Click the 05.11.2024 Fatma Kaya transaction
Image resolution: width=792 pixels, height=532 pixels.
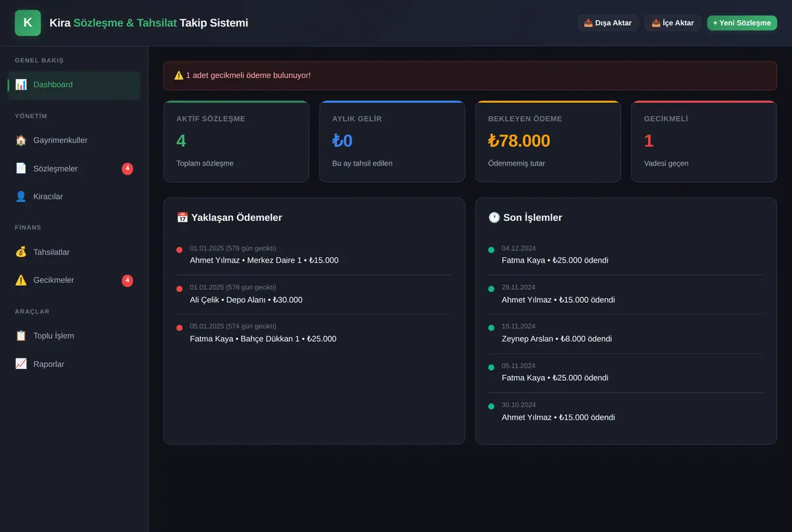[x=626, y=372]
